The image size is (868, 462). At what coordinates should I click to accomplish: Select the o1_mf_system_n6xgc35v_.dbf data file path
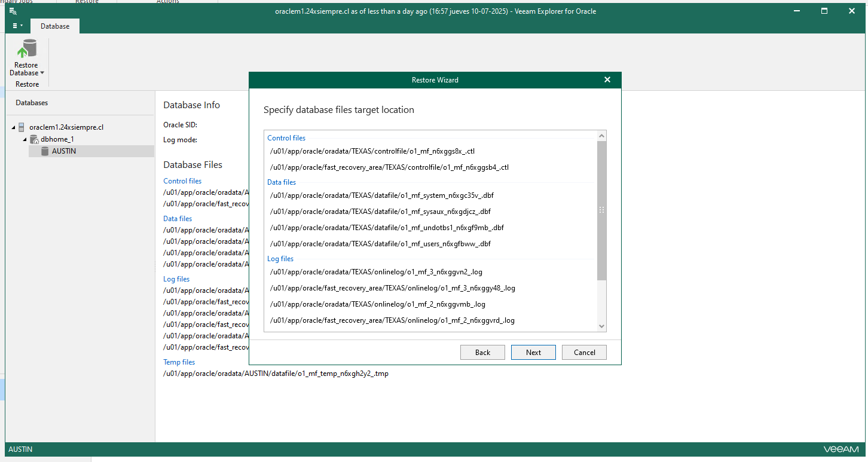[x=381, y=195]
